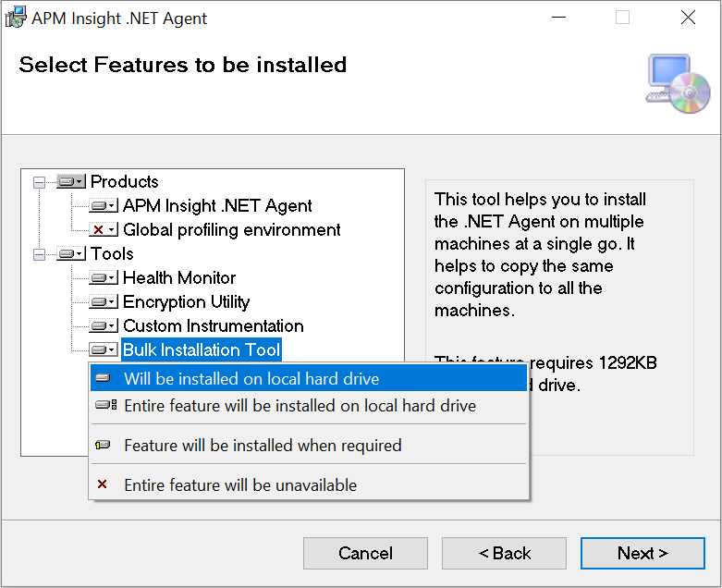The width and height of the screenshot is (722, 588).
Task: Choose 'Will be installed on local hard drive'
Action: pos(251,379)
